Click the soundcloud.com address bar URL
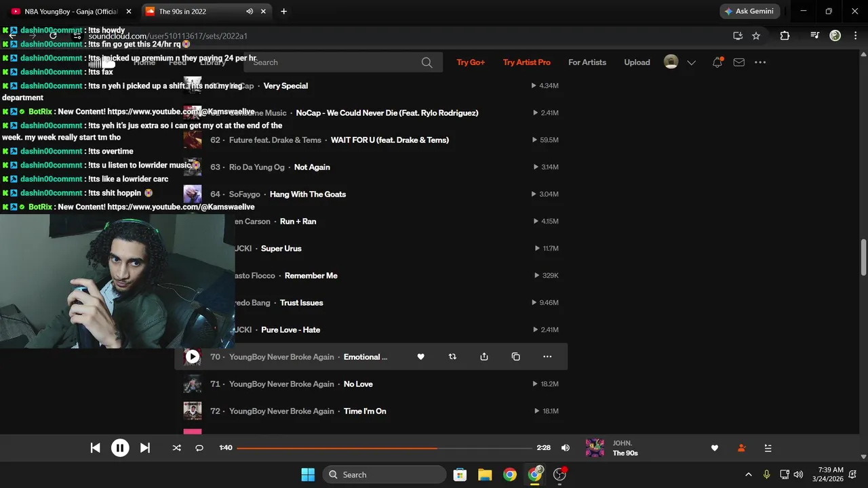The width and height of the screenshot is (868, 488). pos(168,36)
